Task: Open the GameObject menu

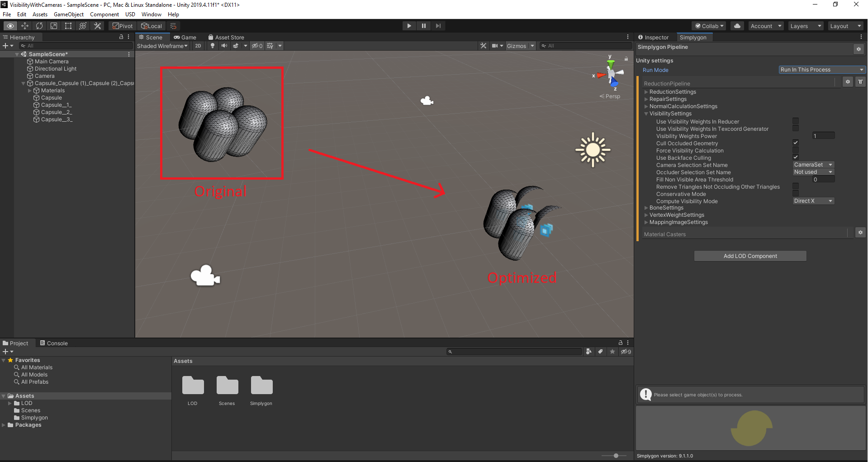Action: 68,14
